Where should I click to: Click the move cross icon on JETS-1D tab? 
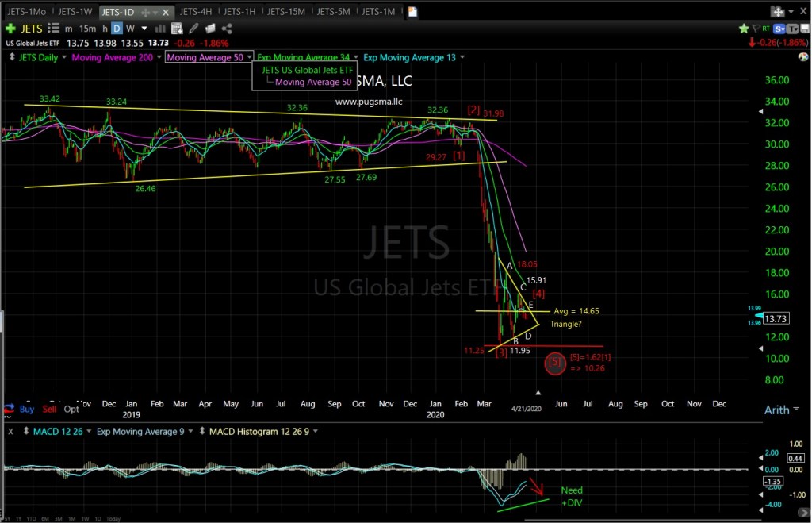[146, 12]
